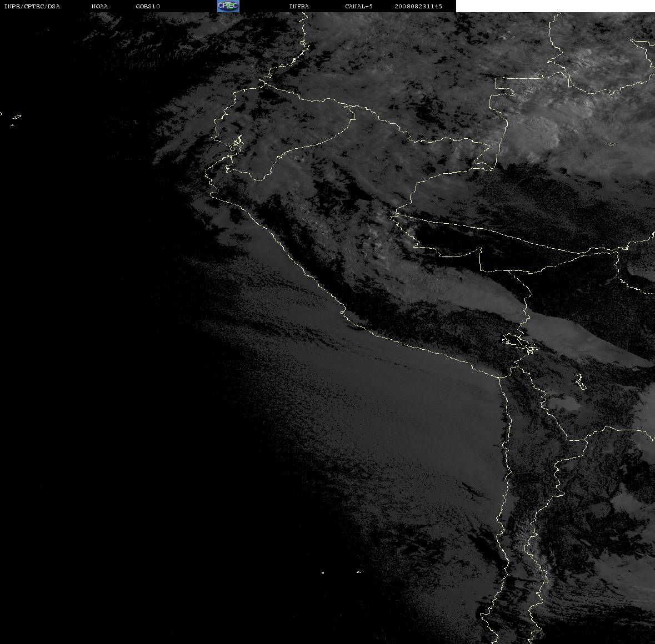Click the Peru-Chile coastal border junction
This screenshot has height=644, width=655.
(x=501, y=377)
